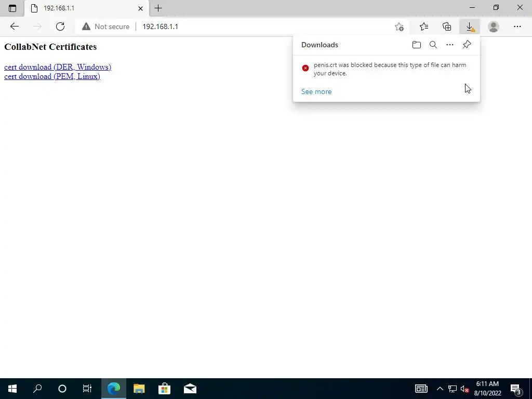Viewport: 532px width, 399px height.
Task: Download the DER Windows certificate
Action: point(58,67)
